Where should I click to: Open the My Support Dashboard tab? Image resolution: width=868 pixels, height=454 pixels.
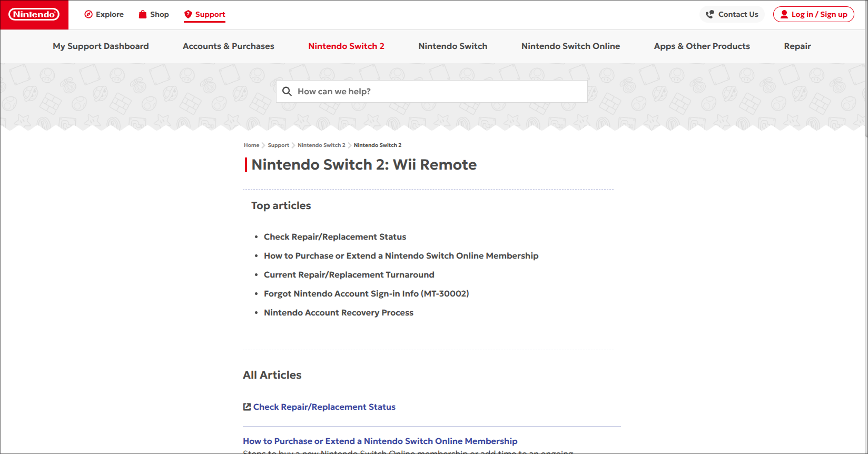coord(101,46)
